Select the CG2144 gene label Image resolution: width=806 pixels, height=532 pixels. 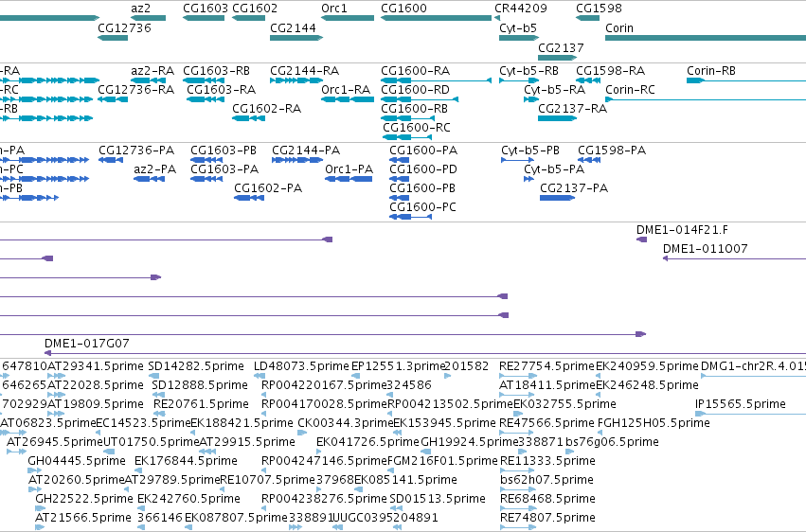coord(293,28)
